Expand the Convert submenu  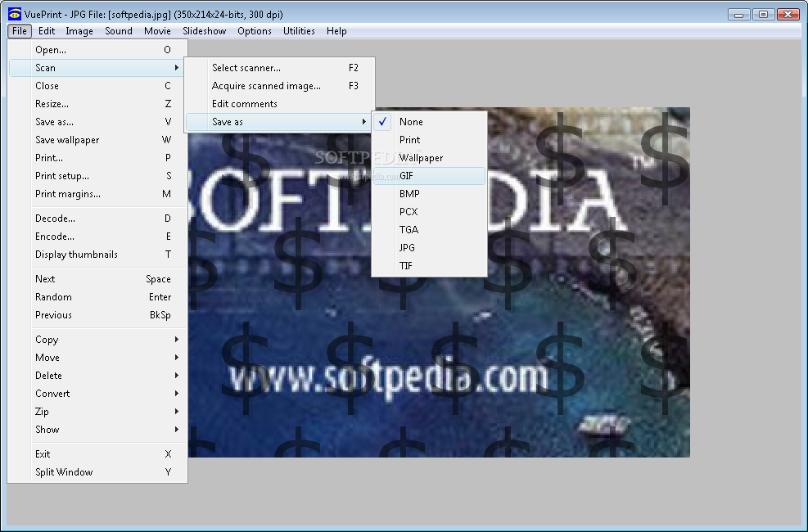(x=97, y=394)
